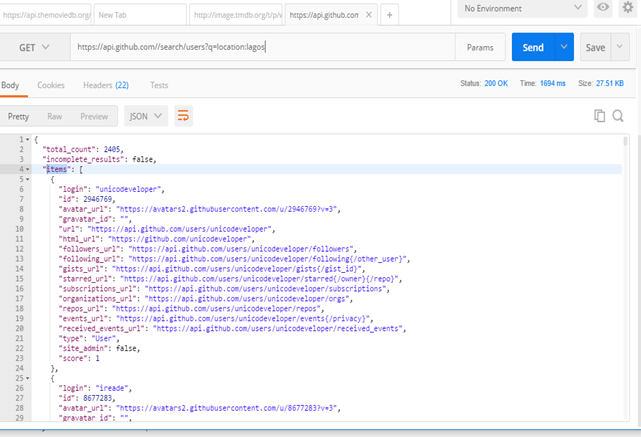641x437 pixels.
Task: Click the Send button
Action: (533, 47)
